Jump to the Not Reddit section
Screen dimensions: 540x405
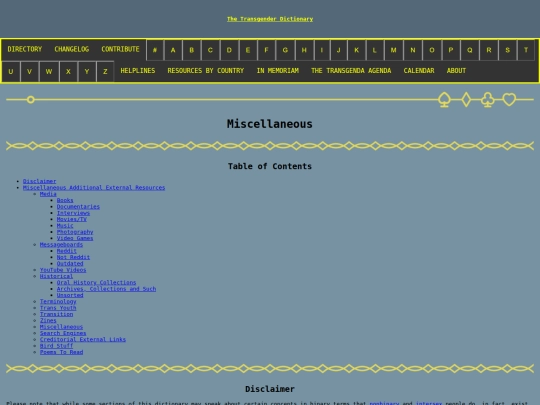click(73, 257)
